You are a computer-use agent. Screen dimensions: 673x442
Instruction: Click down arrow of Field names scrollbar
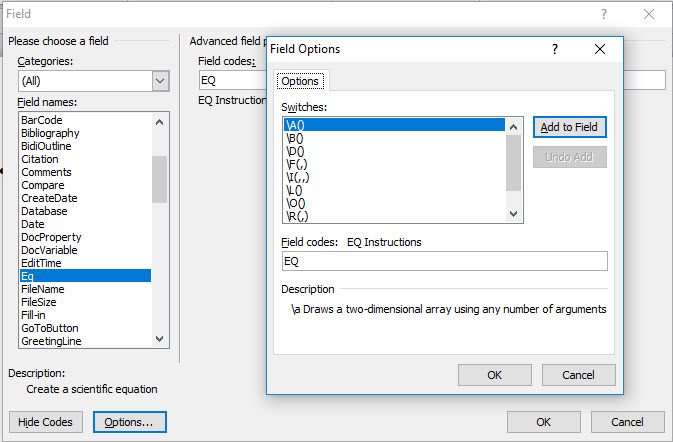coord(160,339)
